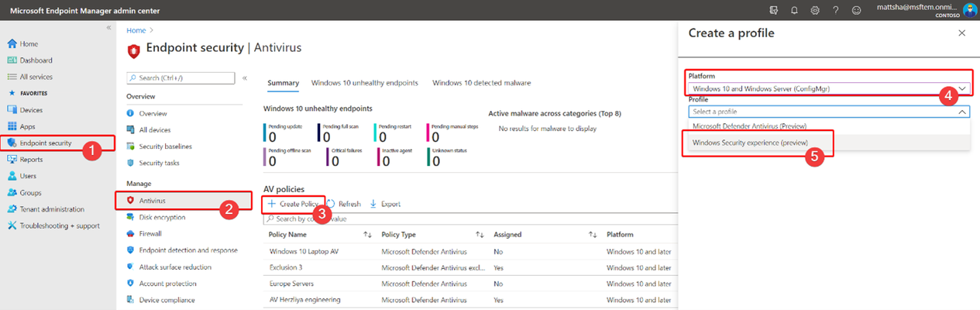The height and width of the screenshot is (310, 980).
Task: Open the Exclusion 3 policy
Action: [x=286, y=267]
